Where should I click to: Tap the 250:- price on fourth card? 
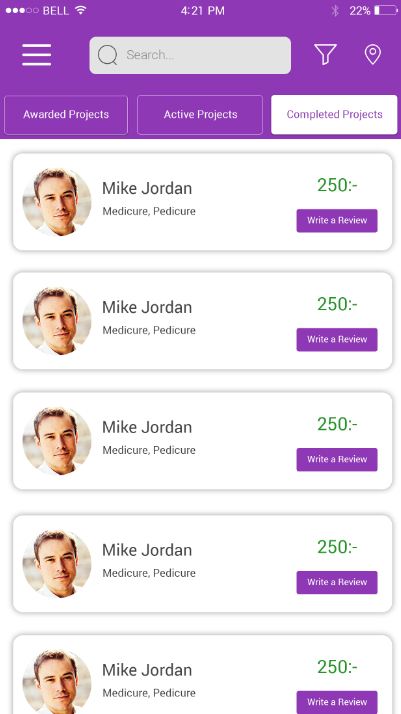[x=337, y=547]
